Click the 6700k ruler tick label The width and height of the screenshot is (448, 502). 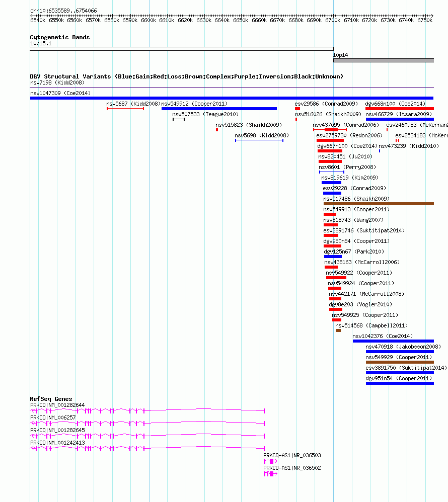tap(333, 20)
